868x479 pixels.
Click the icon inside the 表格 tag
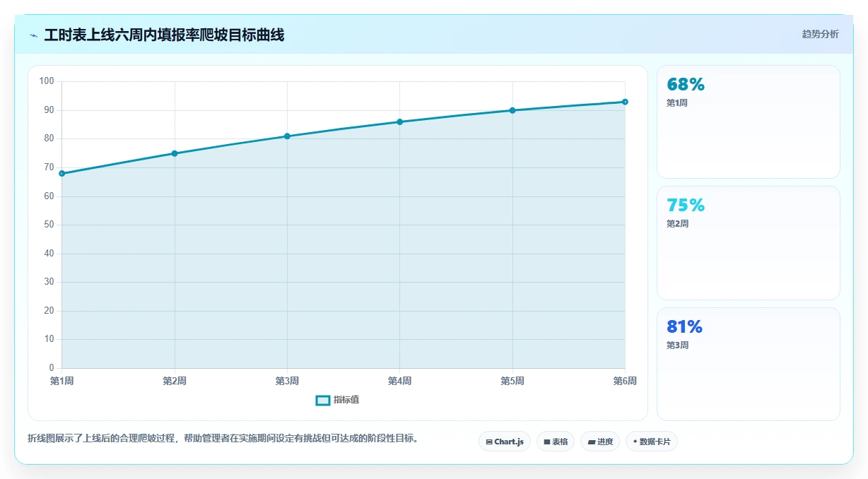pos(547,442)
